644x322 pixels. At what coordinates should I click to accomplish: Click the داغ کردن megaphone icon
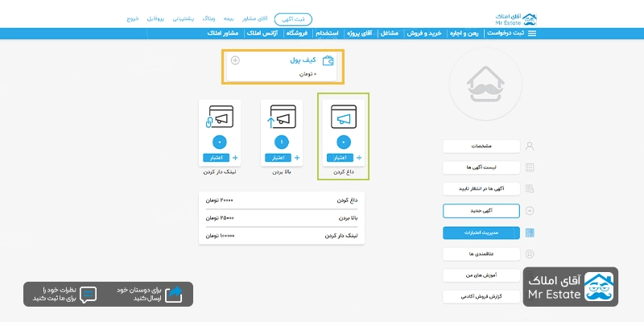coord(344,119)
